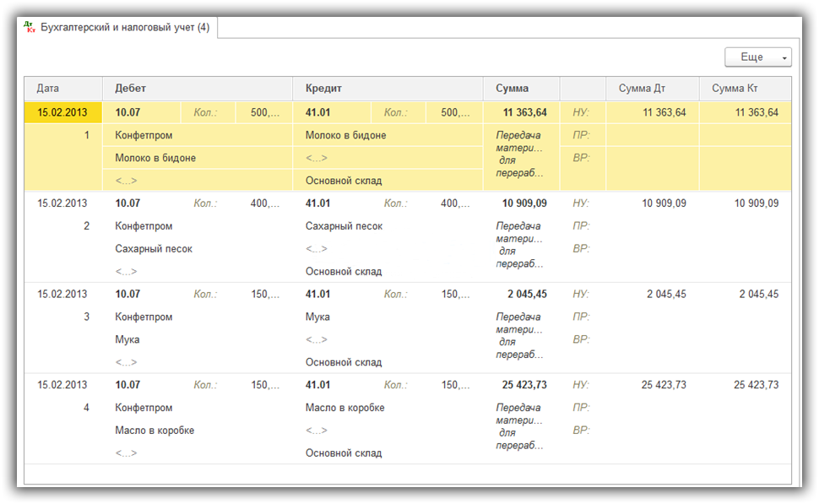Click Передача матери... description in row 1
Image resolution: width=819 pixels, height=504 pixels.
(x=519, y=154)
